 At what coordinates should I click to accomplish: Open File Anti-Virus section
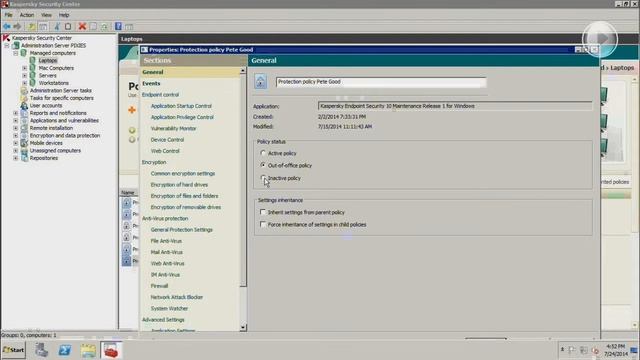166,241
